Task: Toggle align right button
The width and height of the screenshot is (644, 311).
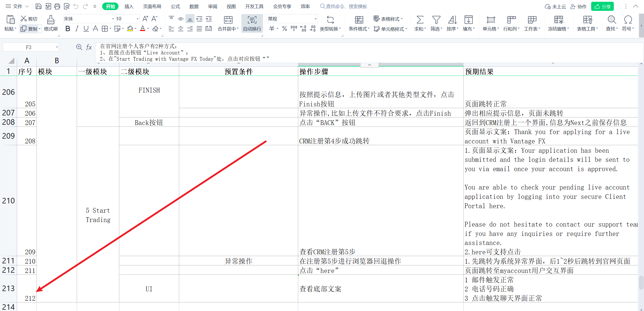Action: [190, 29]
